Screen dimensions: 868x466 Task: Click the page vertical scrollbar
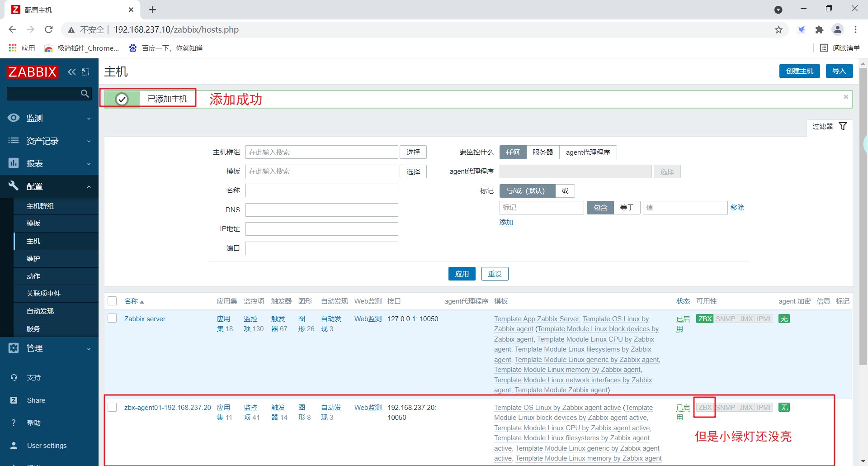pyautogui.click(x=863, y=217)
